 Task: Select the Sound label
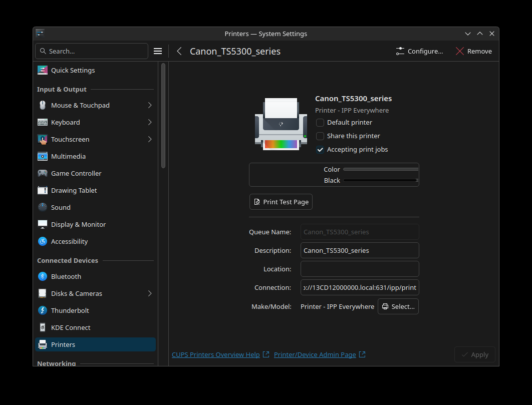[x=61, y=207]
